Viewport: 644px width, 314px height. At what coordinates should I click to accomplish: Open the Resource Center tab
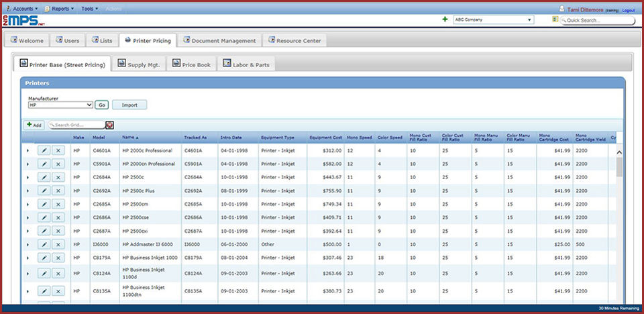294,40
